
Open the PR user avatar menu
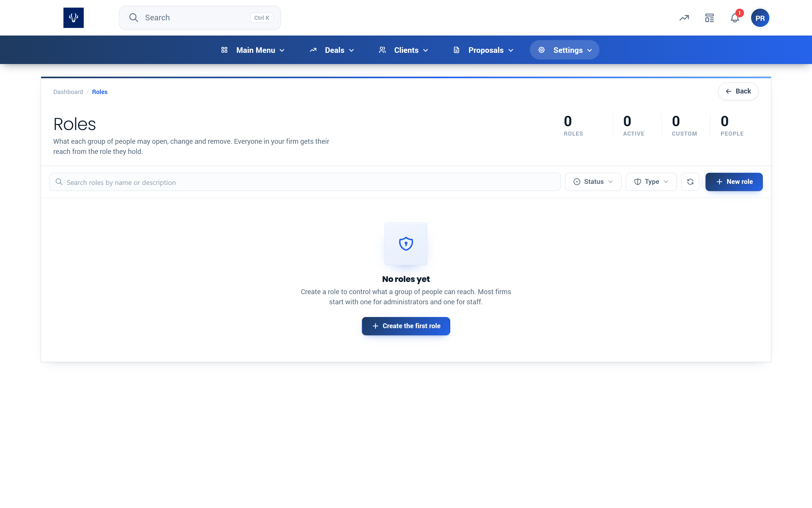pyautogui.click(x=760, y=18)
